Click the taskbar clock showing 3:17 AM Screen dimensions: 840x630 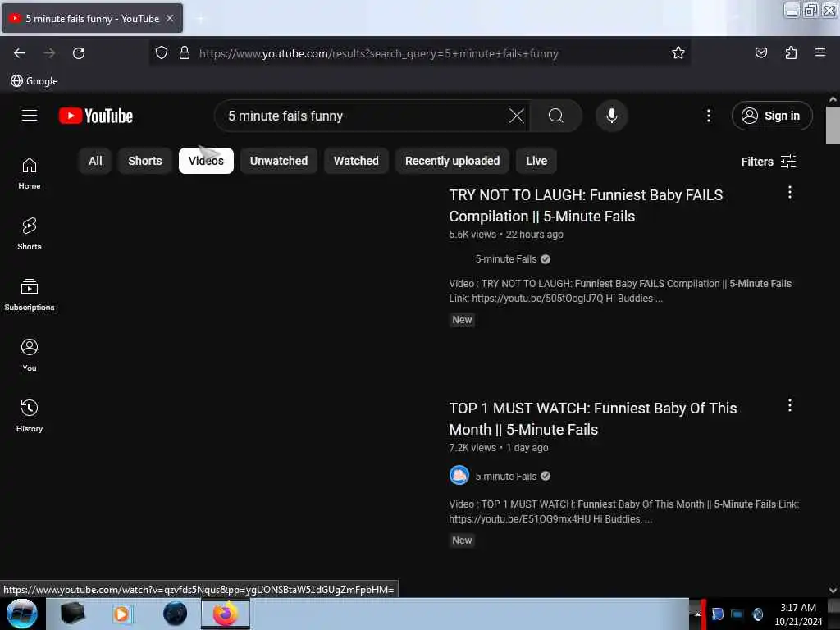click(798, 614)
